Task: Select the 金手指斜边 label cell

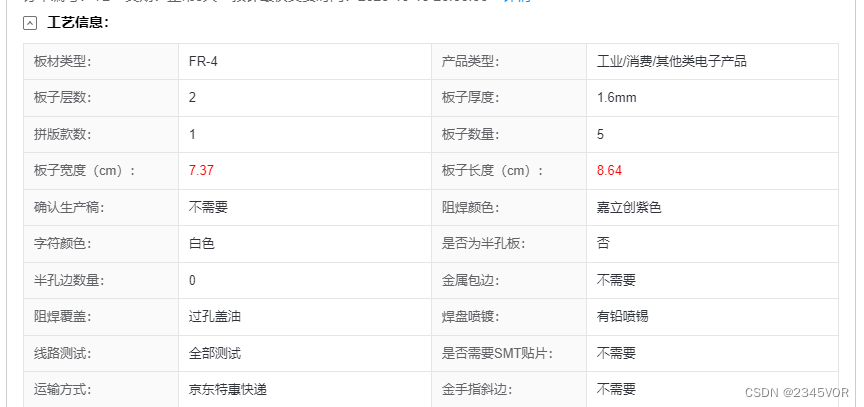Action: coord(509,389)
